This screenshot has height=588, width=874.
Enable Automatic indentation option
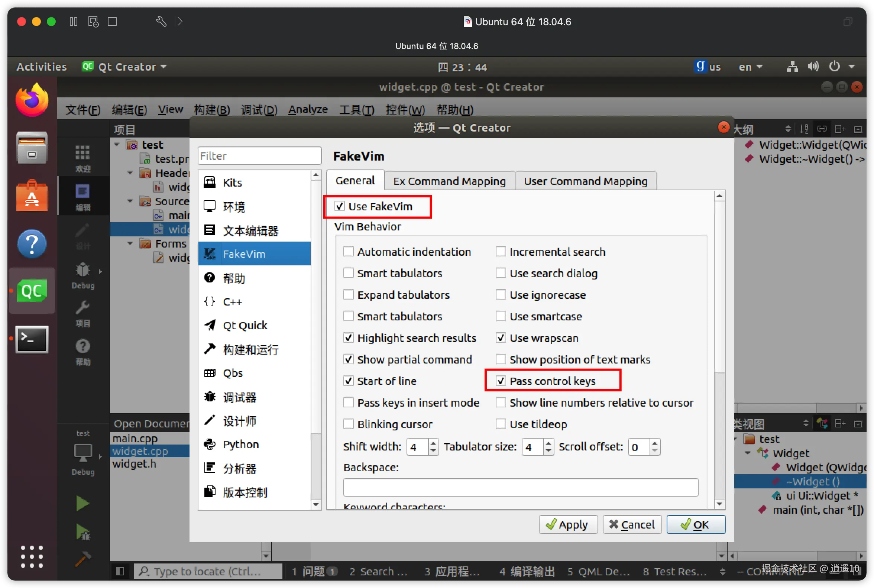348,251
